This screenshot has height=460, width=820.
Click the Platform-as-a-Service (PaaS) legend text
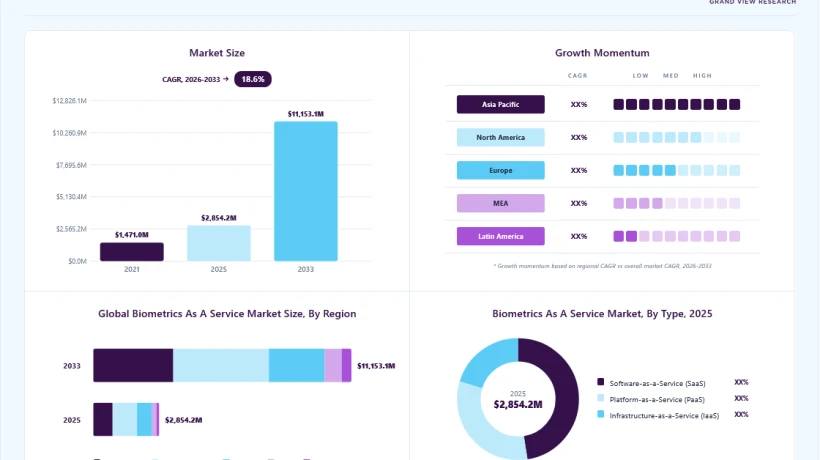657,400
